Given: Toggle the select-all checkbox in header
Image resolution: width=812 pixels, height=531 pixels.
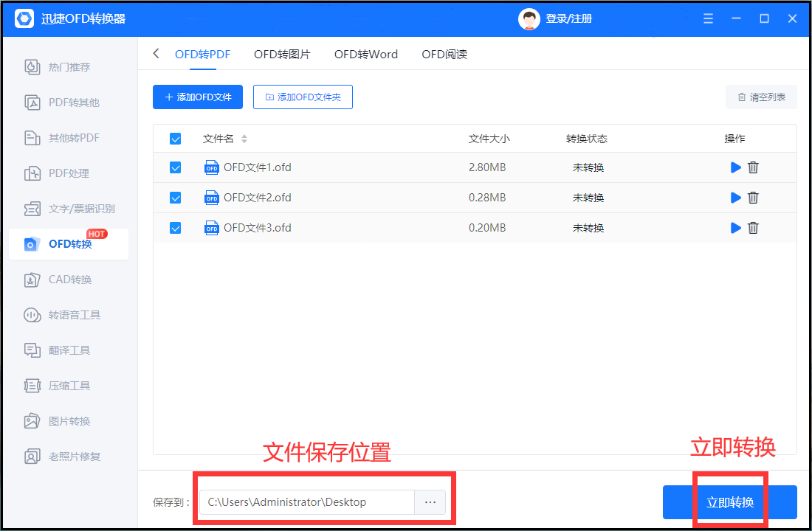Looking at the screenshot, I should click(x=175, y=139).
